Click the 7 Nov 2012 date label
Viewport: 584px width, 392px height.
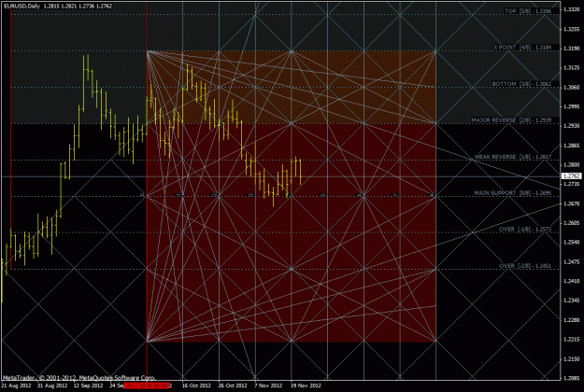click(268, 385)
